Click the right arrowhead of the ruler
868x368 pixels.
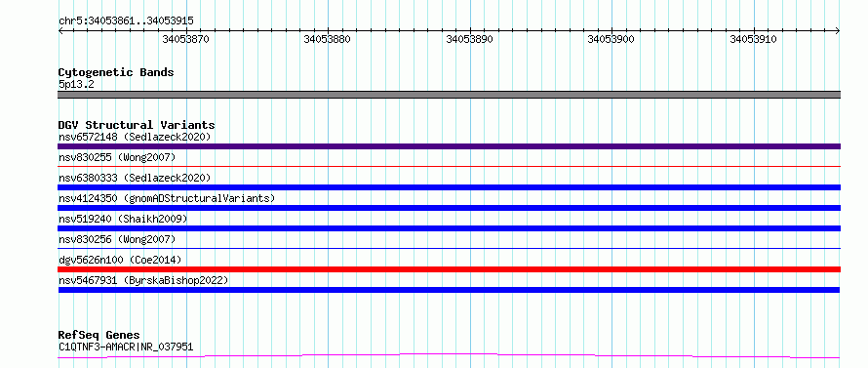(x=838, y=30)
